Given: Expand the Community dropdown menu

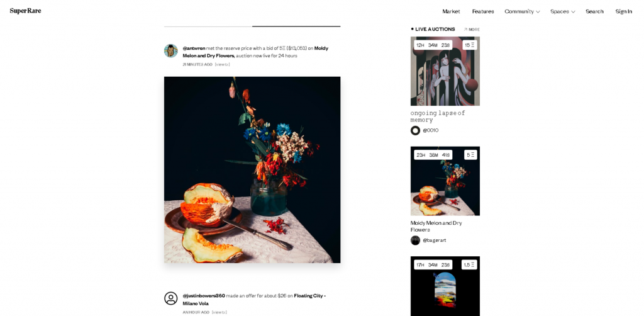Looking at the screenshot, I should tap(522, 11).
